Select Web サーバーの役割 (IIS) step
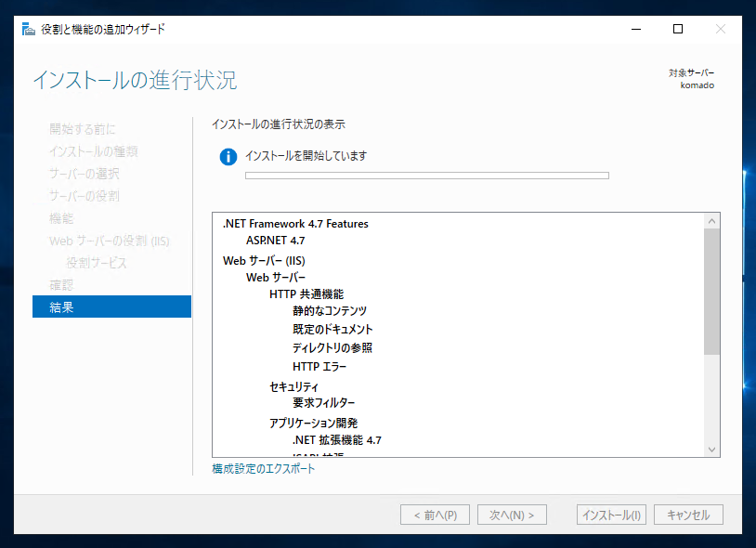756x548 pixels. (x=110, y=241)
